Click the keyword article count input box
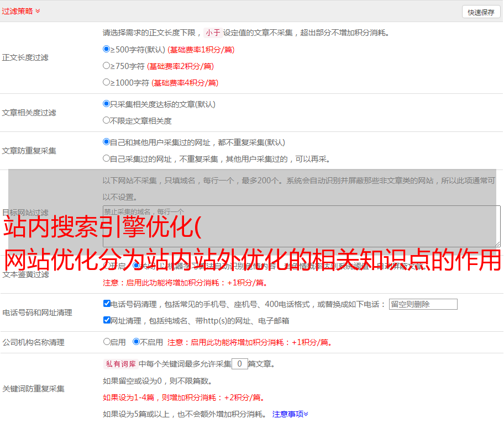 point(239,364)
